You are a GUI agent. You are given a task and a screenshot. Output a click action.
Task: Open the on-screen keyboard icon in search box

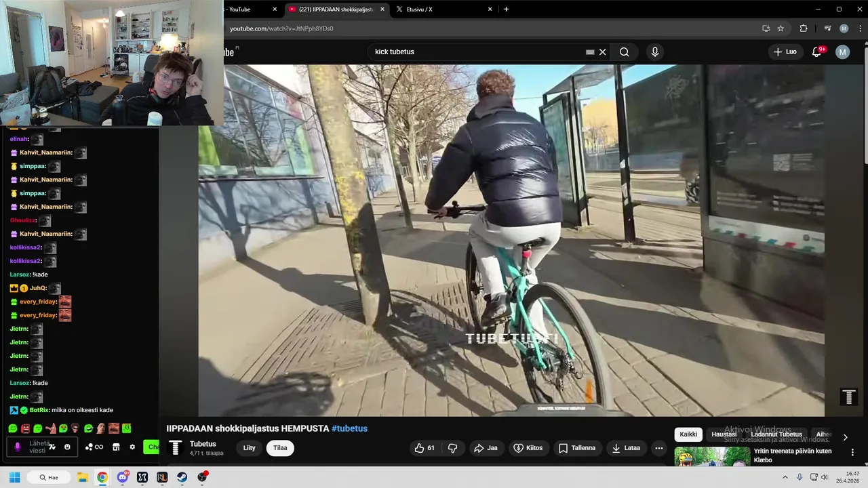pos(590,52)
